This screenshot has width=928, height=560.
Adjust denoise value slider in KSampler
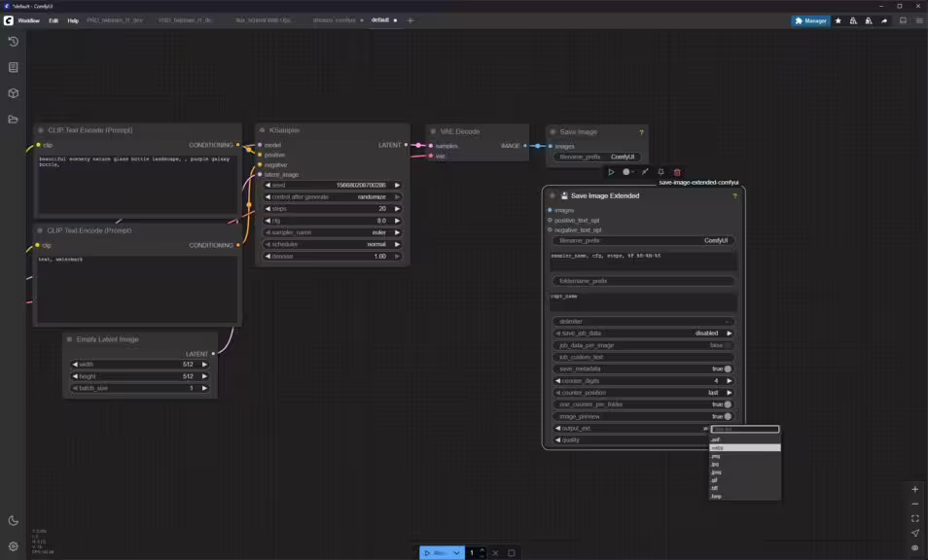332,256
